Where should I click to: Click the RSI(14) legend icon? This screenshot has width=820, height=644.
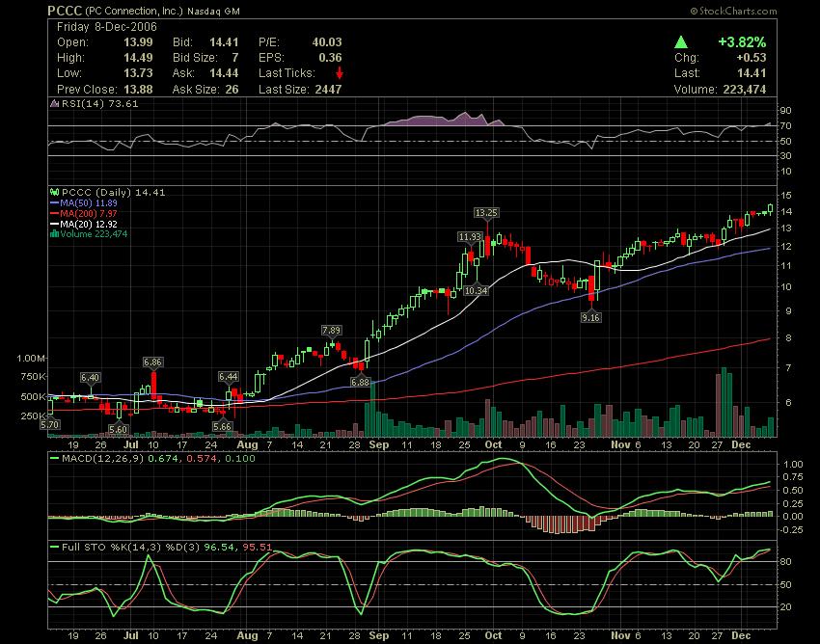[54, 103]
